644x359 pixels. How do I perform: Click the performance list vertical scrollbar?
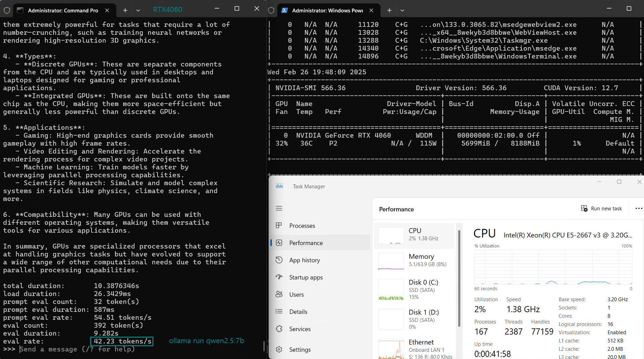(x=459, y=279)
